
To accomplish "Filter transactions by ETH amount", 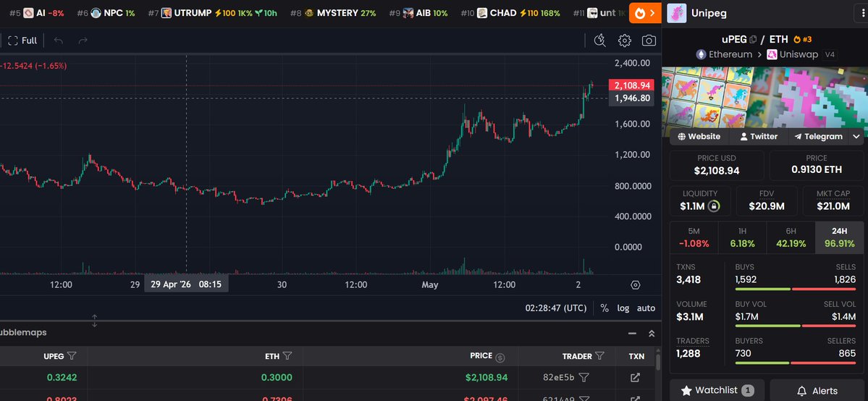I will (287, 356).
